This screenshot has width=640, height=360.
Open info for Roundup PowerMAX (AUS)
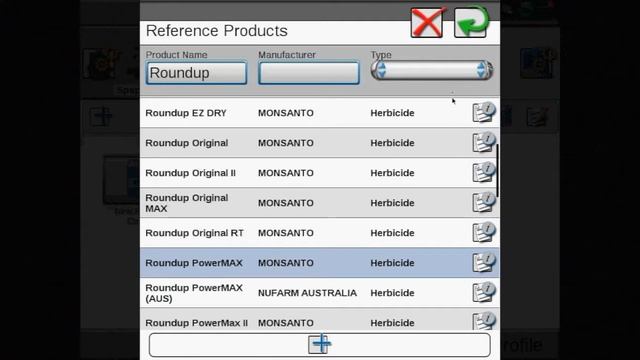(x=484, y=292)
